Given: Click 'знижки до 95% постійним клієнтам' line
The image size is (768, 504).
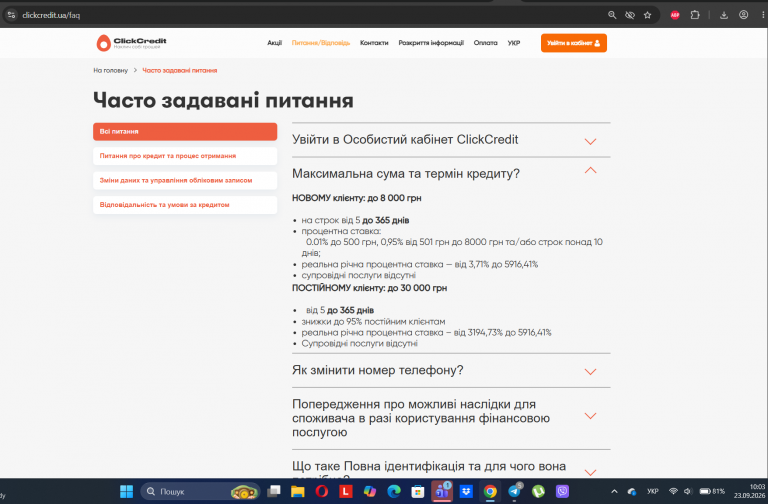Looking at the screenshot, I should 373,322.
